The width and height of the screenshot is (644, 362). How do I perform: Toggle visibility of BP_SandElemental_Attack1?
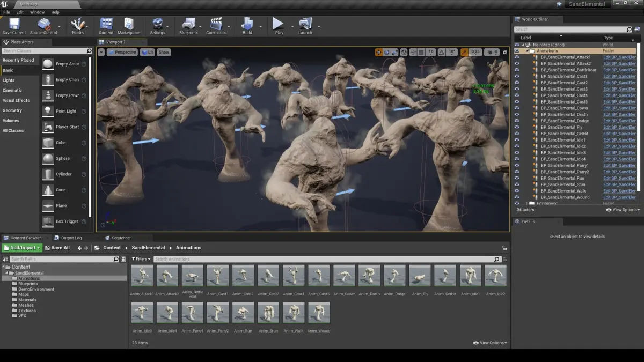pos(517,57)
